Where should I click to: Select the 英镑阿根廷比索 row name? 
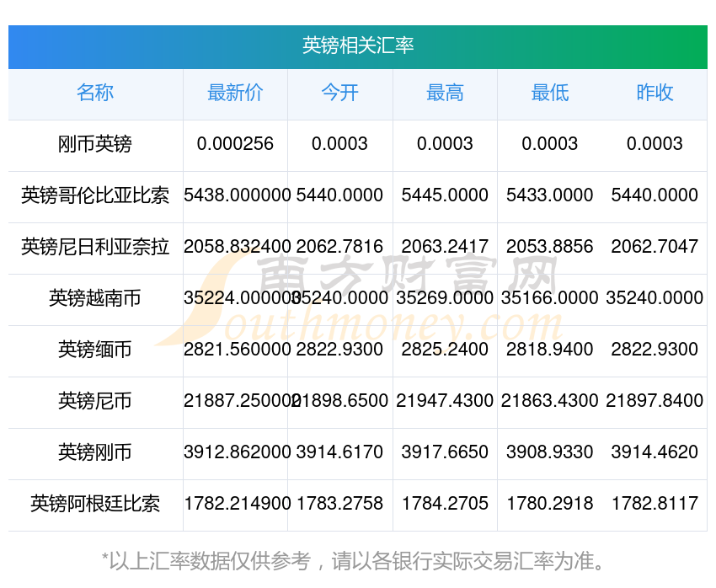coord(95,504)
